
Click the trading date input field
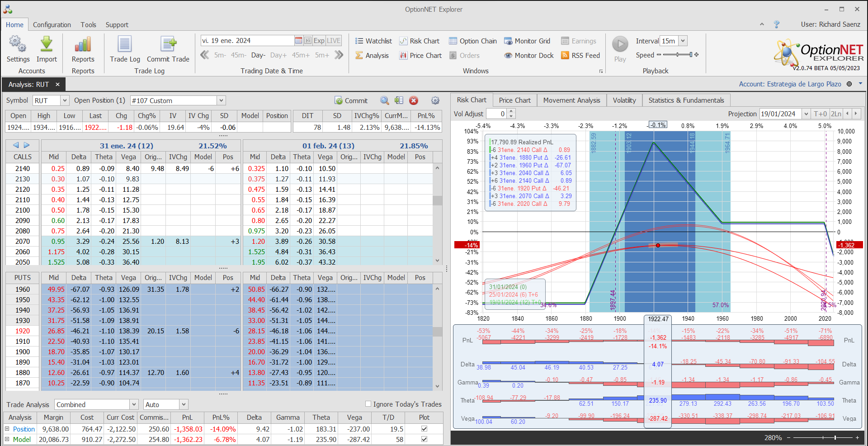tap(247, 41)
